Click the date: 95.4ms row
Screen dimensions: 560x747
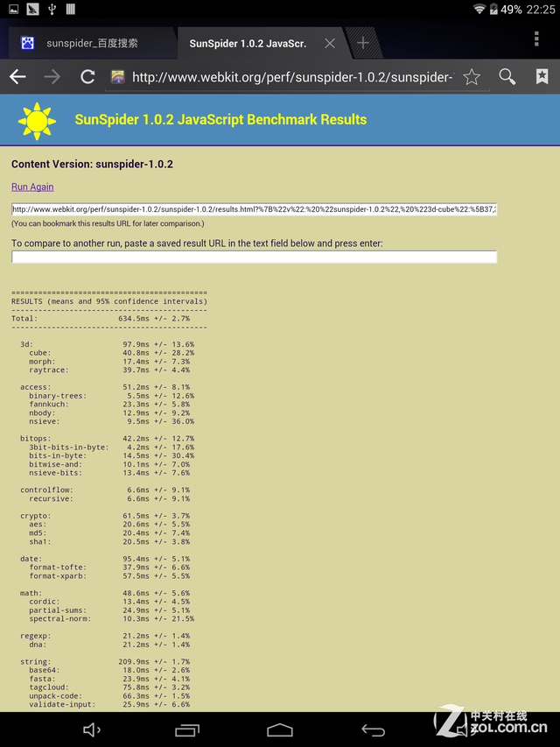[x=105, y=559]
